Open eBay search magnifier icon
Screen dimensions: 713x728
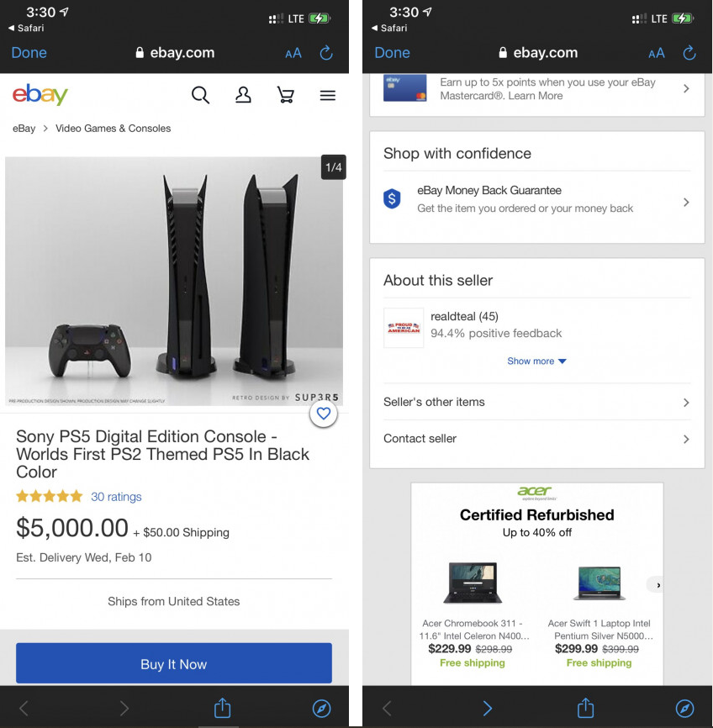coord(200,95)
